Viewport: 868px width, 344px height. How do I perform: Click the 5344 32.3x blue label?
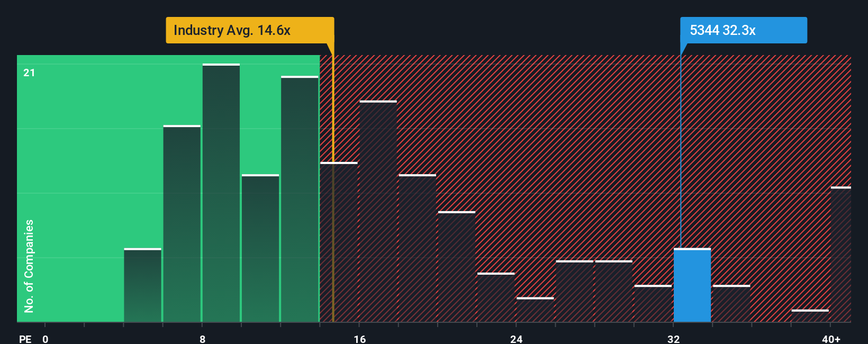point(744,30)
